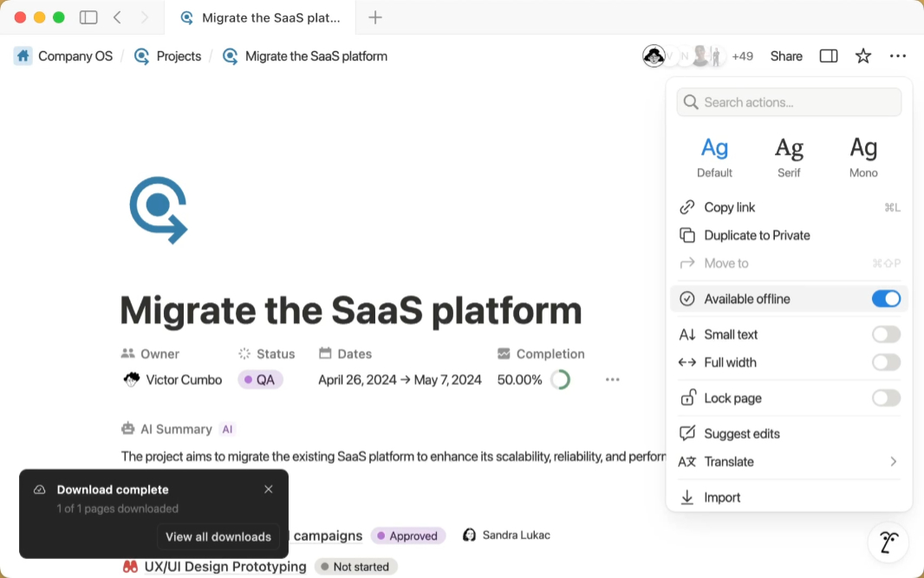
Task: Click the Import download icon
Action: (x=686, y=497)
